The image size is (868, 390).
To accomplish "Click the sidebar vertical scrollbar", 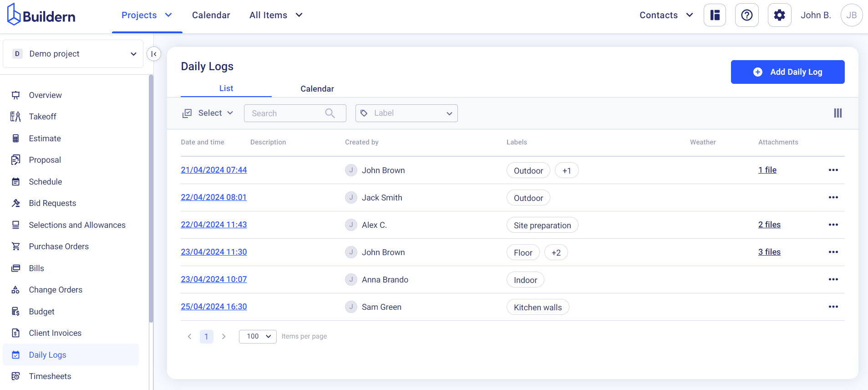I will 151,199.
